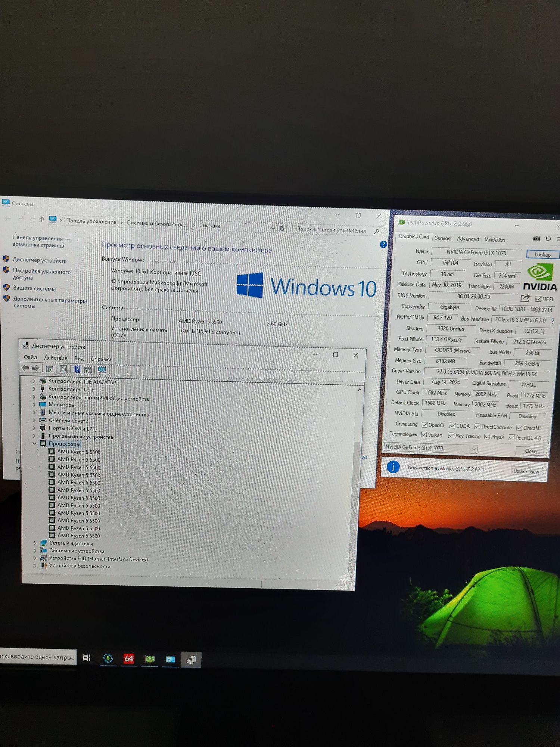Screen dimensions: 560x747
Task: Click the Bus Interface question mark in GPU-Z
Action: click(553, 320)
